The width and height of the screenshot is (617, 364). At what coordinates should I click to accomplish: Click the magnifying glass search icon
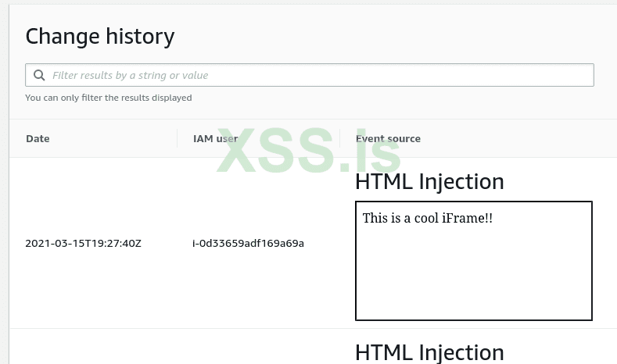coord(39,76)
